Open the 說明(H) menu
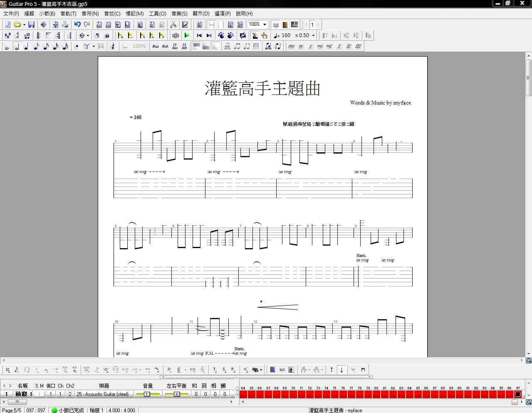The image size is (532, 413). click(245, 14)
